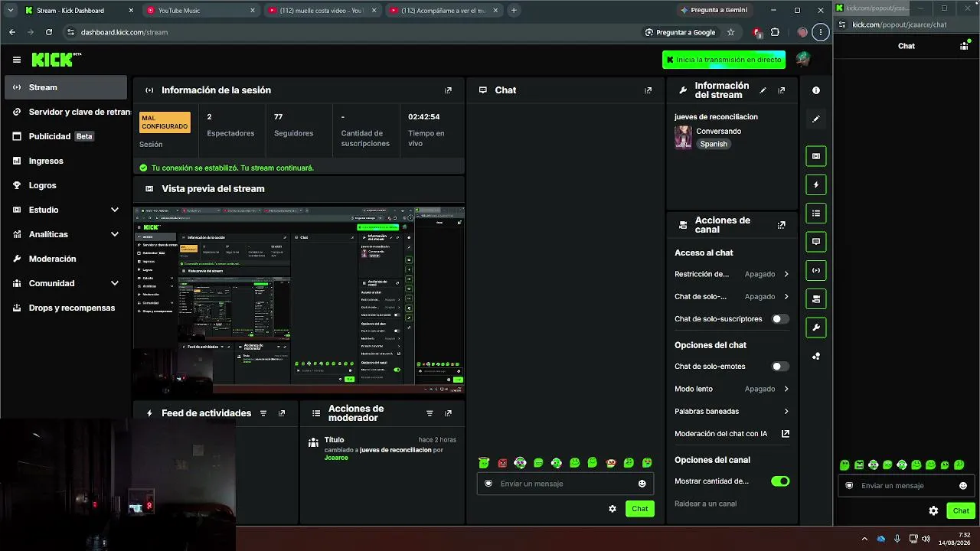Toggle the channel actions icon in the right rail
980x551 pixels.
(816, 299)
